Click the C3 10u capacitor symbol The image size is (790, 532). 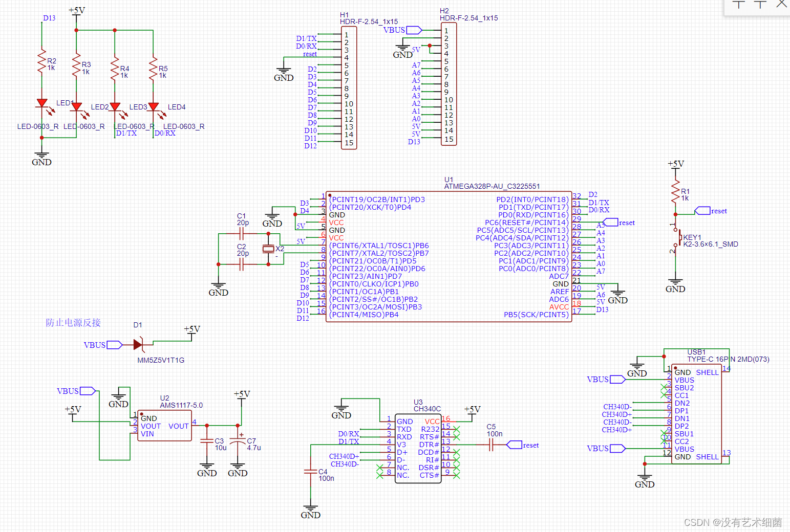pos(207,441)
